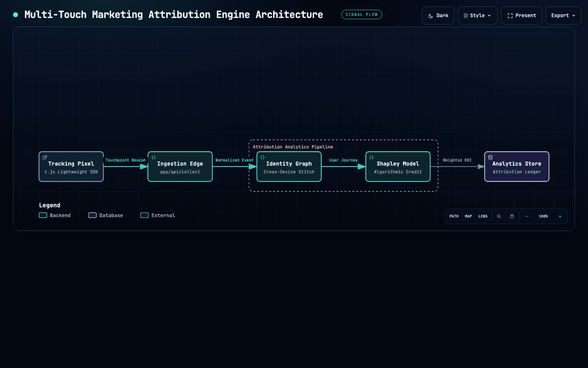
Task: Click the code icon on Shapley Model
Action: click(x=372, y=157)
